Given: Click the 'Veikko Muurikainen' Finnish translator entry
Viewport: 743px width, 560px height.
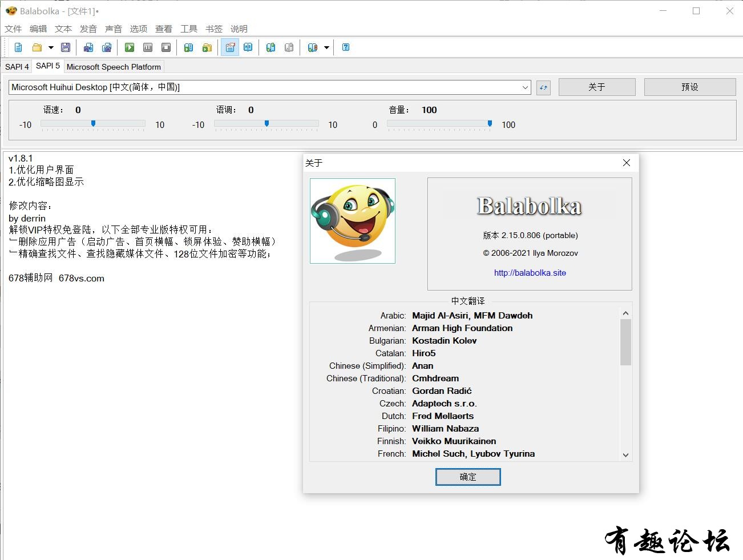Looking at the screenshot, I should (454, 441).
